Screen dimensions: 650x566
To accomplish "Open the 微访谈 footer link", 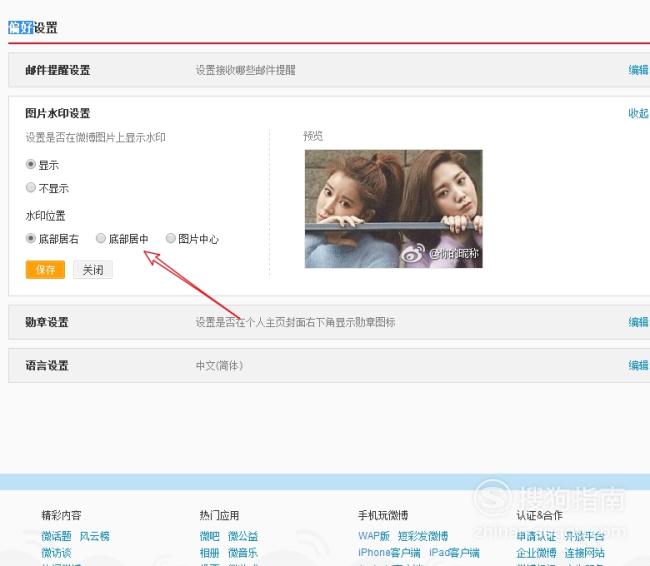I will click(x=56, y=552).
